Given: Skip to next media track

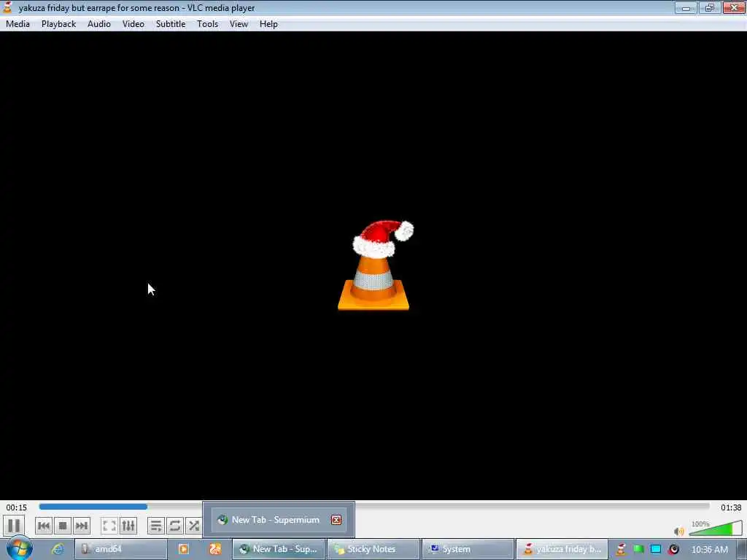Looking at the screenshot, I should coord(82,526).
